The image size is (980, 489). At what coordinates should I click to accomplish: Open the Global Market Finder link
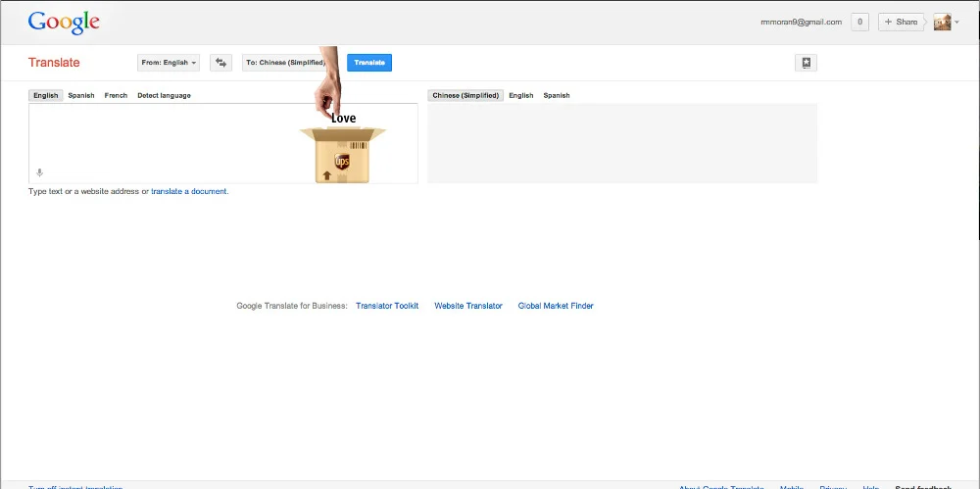(x=556, y=306)
